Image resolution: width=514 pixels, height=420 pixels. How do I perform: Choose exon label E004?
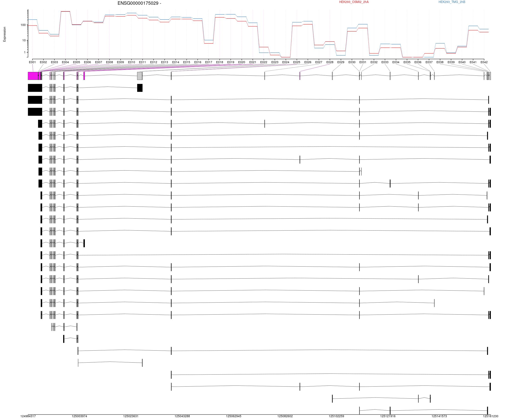pyautogui.click(x=65, y=62)
